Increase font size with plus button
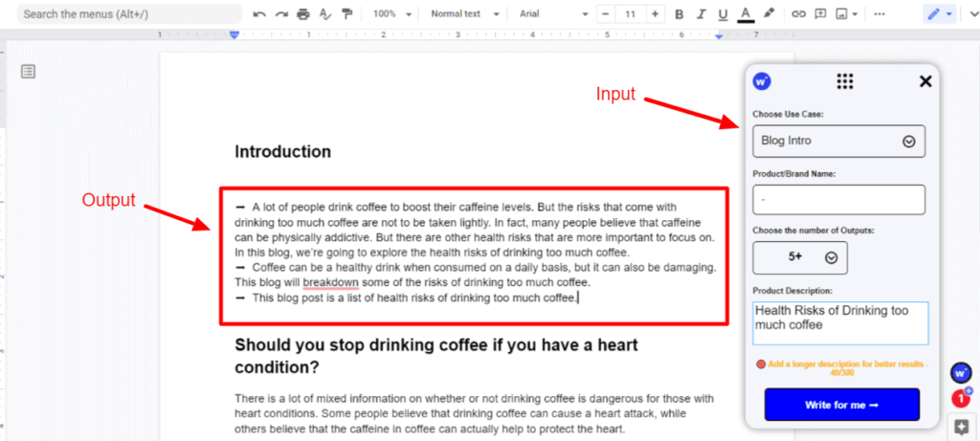Viewport: 980px width, 441px height. click(x=655, y=14)
